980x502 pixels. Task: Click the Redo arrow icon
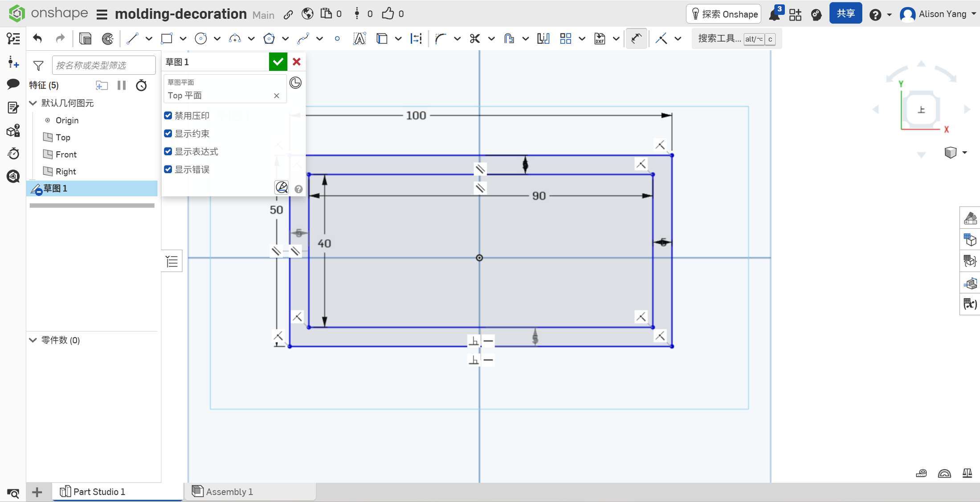tap(60, 39)
